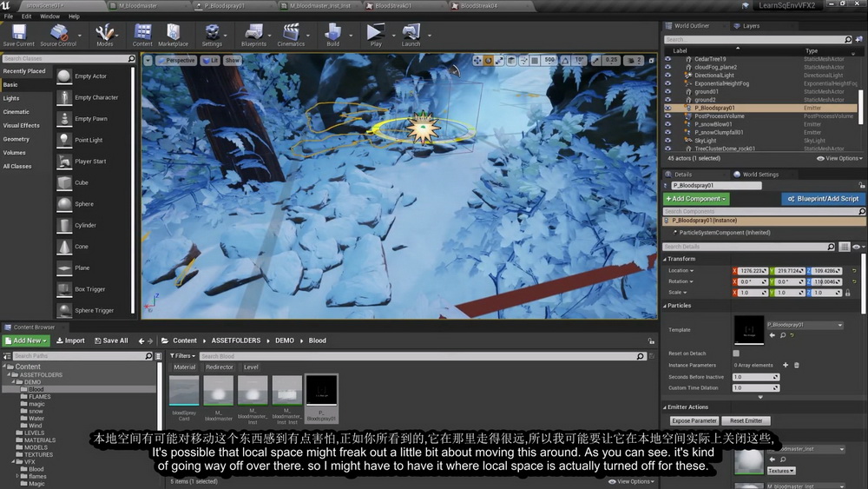868x489 pixels.
Task: Open the Add New dropdown
Action: tap(27, 340)
